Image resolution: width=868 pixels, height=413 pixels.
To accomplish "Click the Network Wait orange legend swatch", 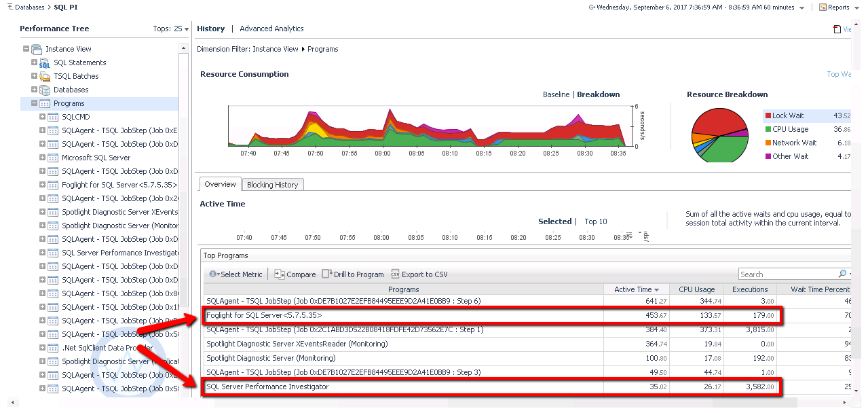I will click(x=768, y=143).
